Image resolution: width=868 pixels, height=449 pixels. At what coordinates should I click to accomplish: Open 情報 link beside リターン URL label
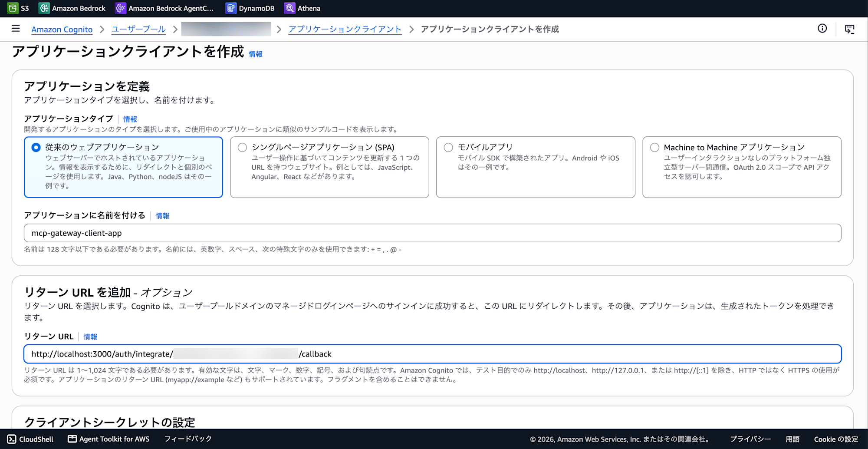[90, 337]
